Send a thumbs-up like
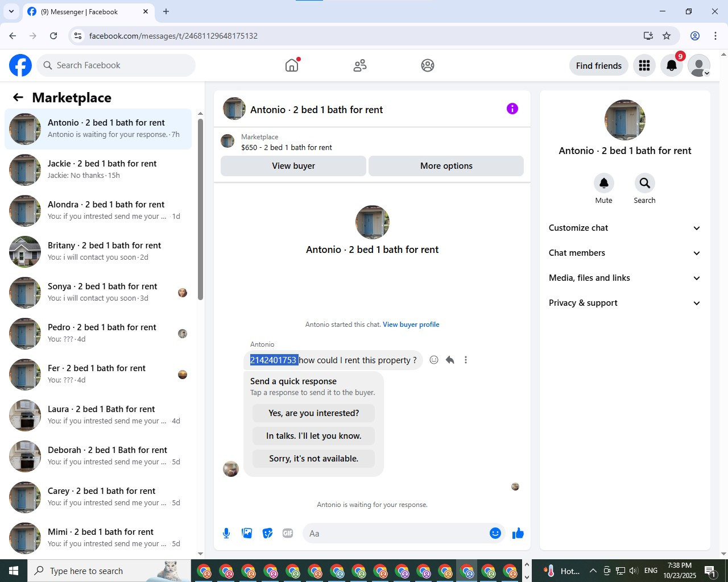 pyautogui.click(x=518, y=533)
